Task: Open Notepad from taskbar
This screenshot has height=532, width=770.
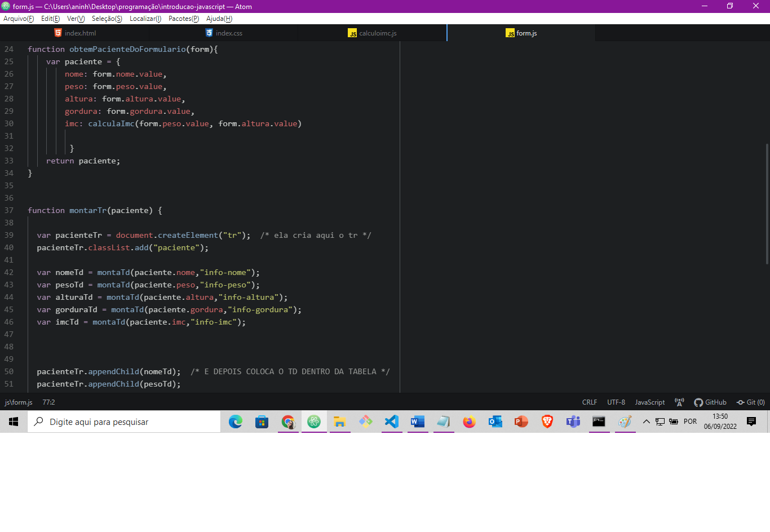Action: 444,422
